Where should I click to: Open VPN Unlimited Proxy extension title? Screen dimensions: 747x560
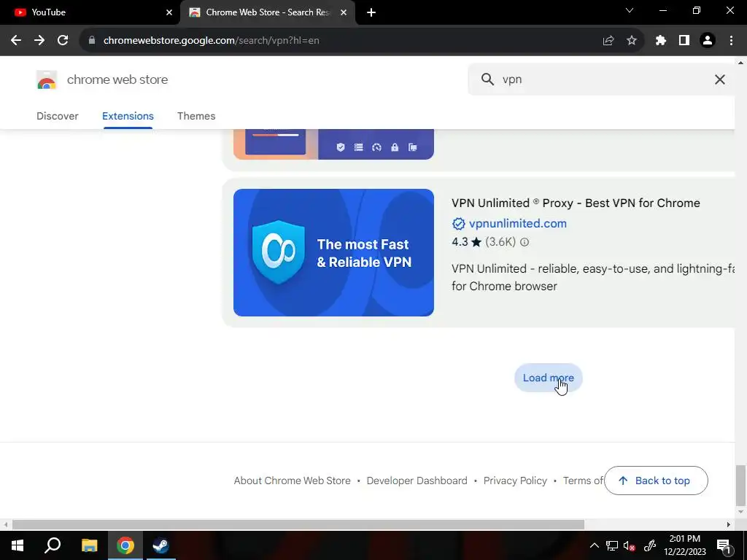pyautogui.click(x=576, y=203)
